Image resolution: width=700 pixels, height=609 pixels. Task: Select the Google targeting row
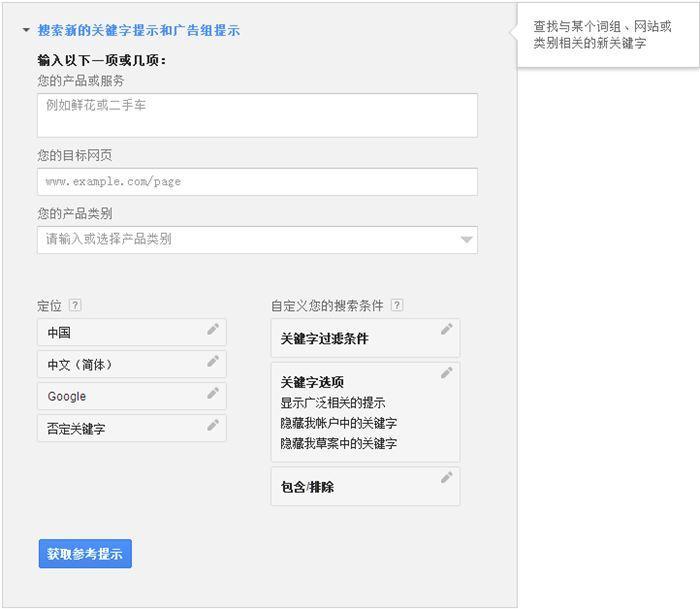(x=132, y=396)
